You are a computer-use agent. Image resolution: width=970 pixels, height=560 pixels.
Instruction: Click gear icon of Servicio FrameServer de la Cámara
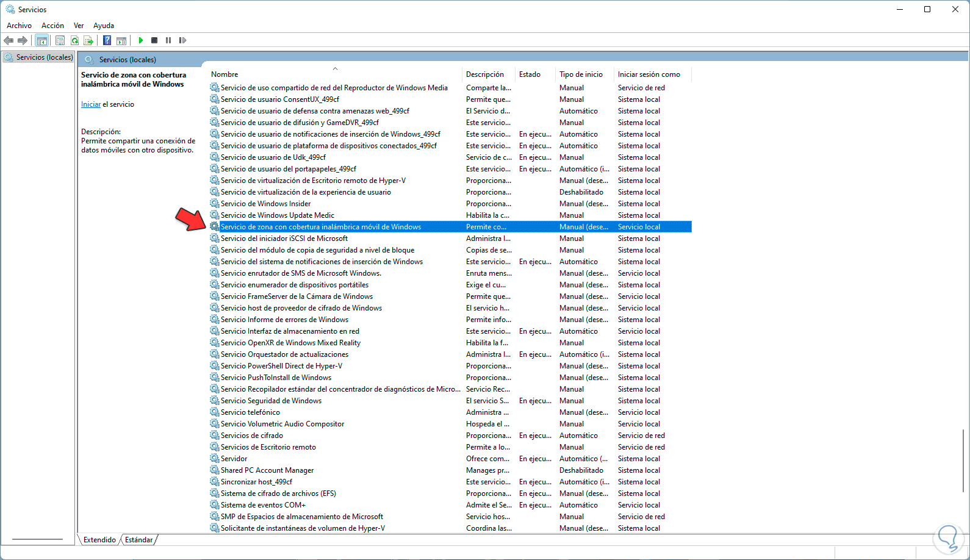[x=215, y=296]
